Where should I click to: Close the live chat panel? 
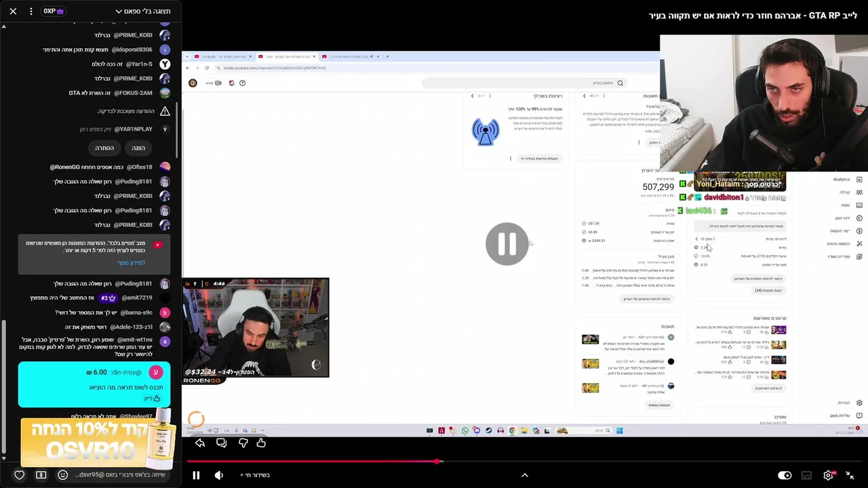(x=13, y=11)
